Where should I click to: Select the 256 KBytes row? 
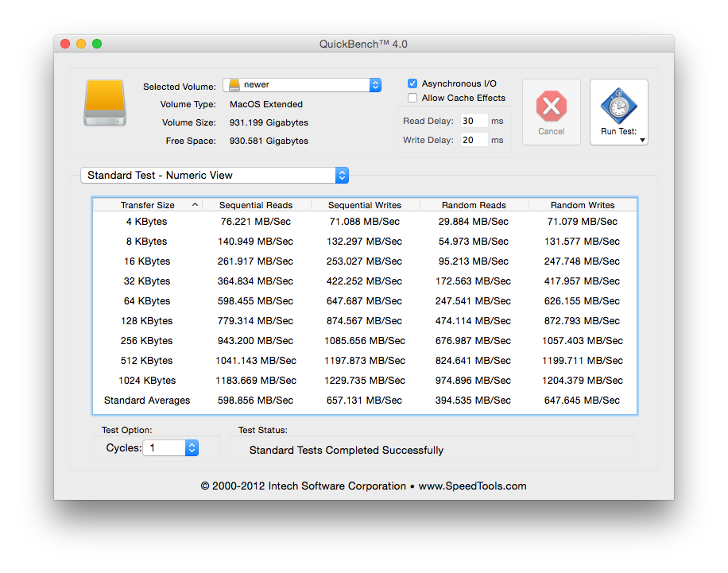coord(365,341)
